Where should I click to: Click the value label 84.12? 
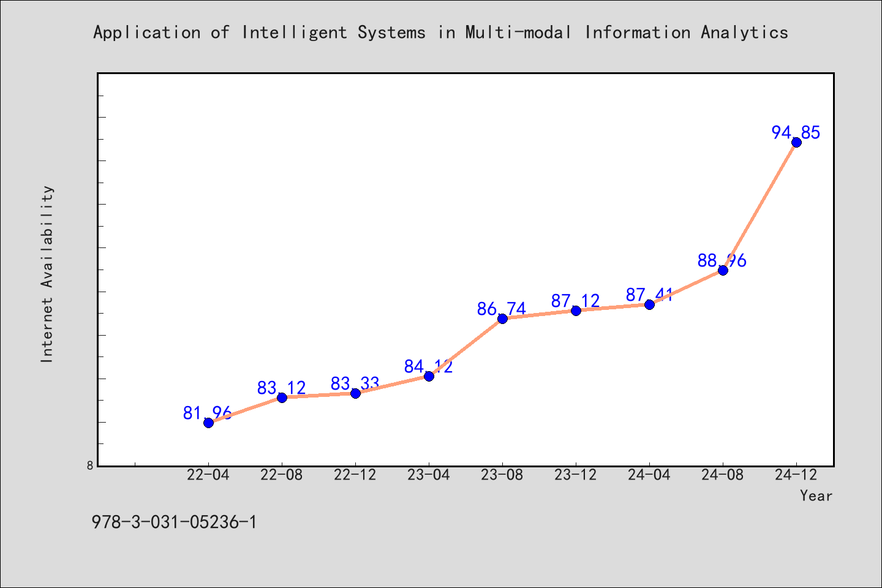[428, 366]
